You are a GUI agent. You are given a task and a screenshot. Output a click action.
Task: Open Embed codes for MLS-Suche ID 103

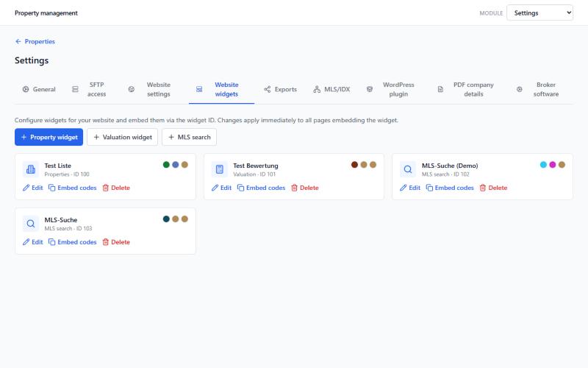click(72, 242)
